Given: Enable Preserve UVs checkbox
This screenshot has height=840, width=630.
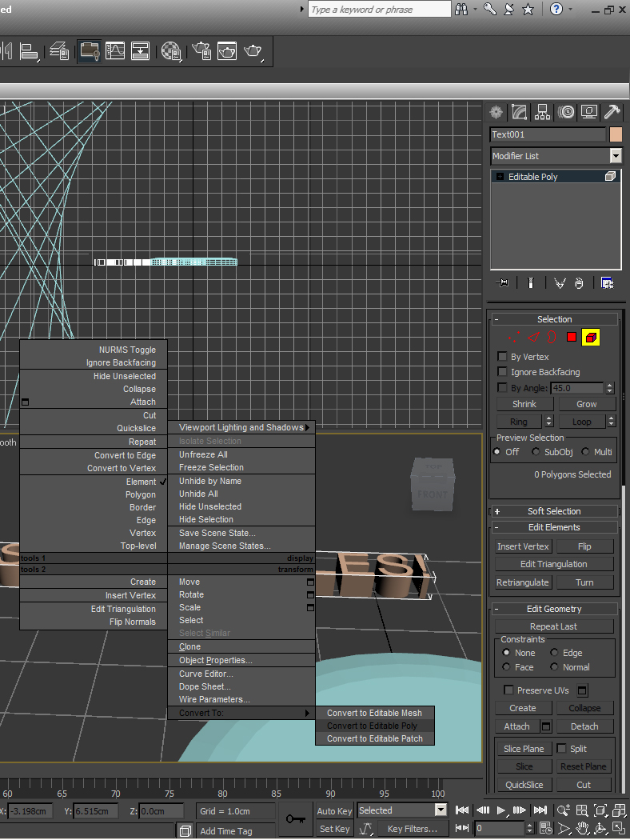Looking at the screenshot, I should click(x=509, y=690).
